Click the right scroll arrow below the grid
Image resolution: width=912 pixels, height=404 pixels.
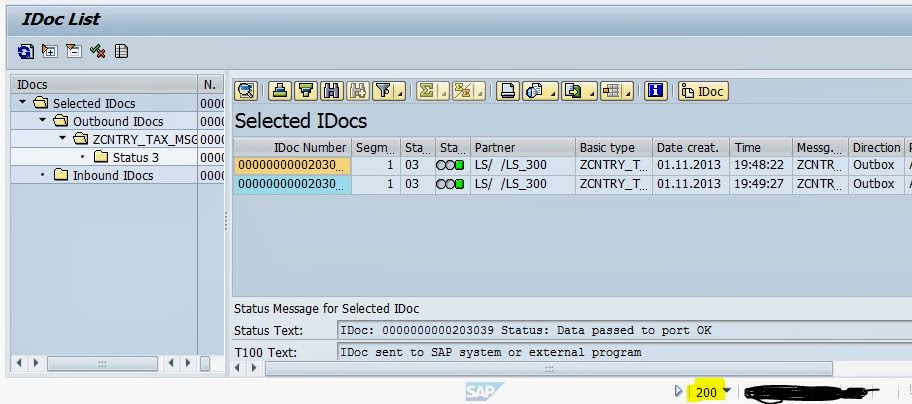click(254, 368)
